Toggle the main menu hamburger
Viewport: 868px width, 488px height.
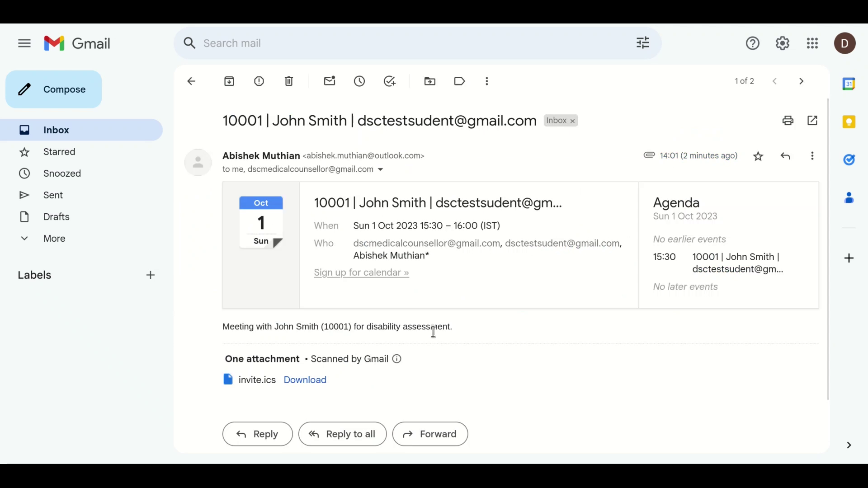(24, 43)
